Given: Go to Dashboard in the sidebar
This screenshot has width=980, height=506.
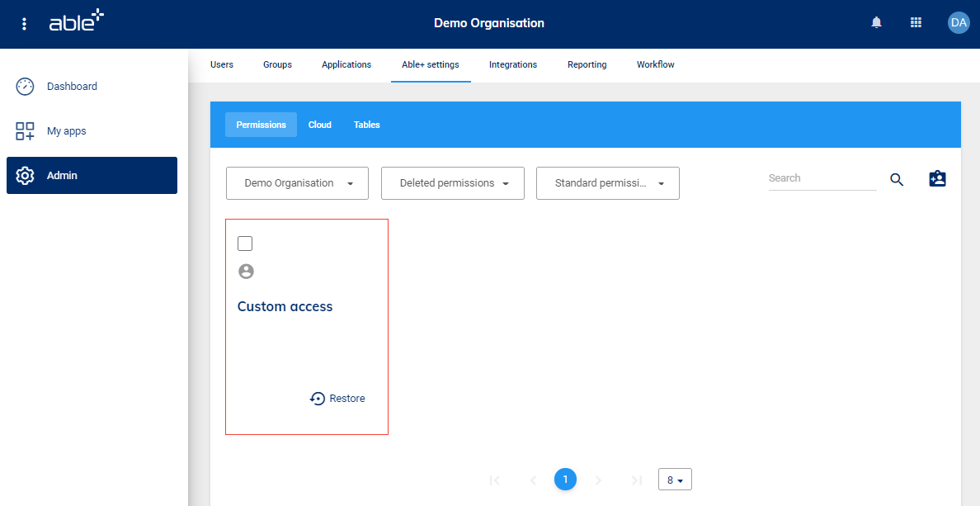Looking at the screenshot, I should [x=72, y=87].
